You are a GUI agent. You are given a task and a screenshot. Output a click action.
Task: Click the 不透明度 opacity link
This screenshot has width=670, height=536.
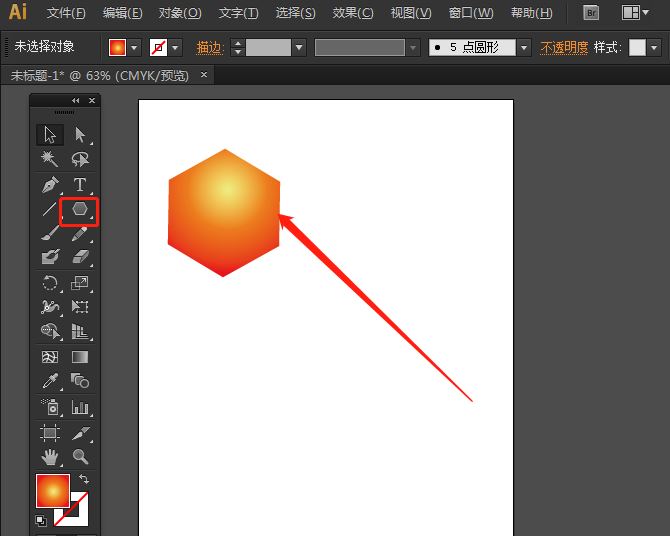point(564,47)
